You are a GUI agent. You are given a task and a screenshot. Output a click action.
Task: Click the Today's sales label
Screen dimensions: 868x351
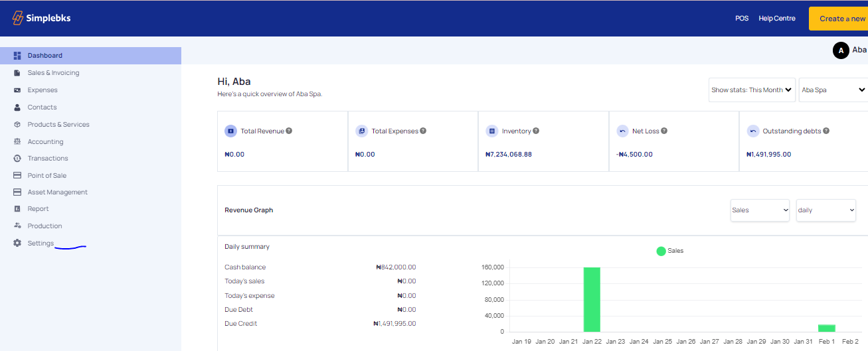pos(244,281)
